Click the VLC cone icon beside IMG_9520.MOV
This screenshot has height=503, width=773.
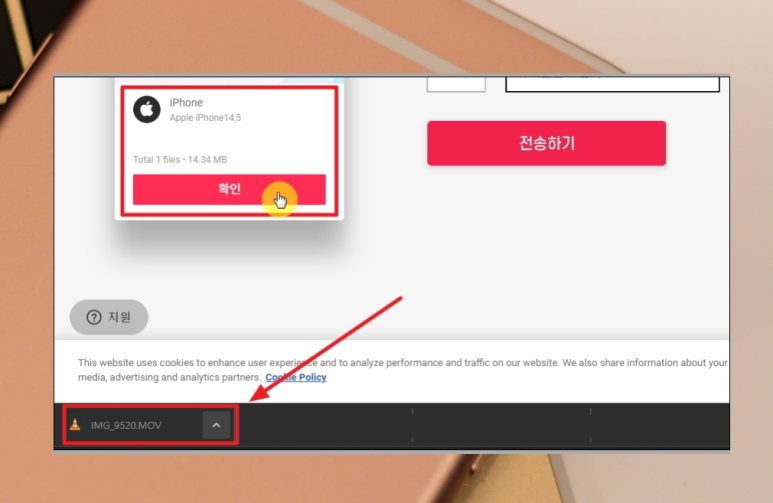(x=75, y=425)
